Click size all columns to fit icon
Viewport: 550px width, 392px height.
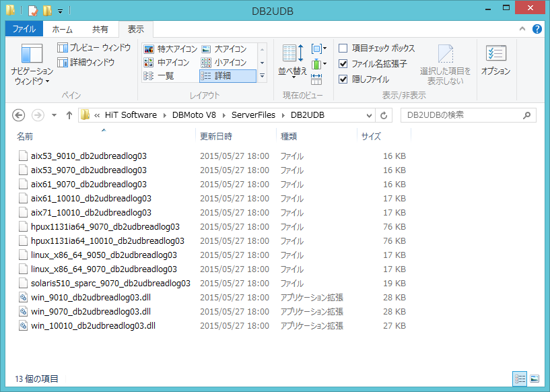pos(316,79)
